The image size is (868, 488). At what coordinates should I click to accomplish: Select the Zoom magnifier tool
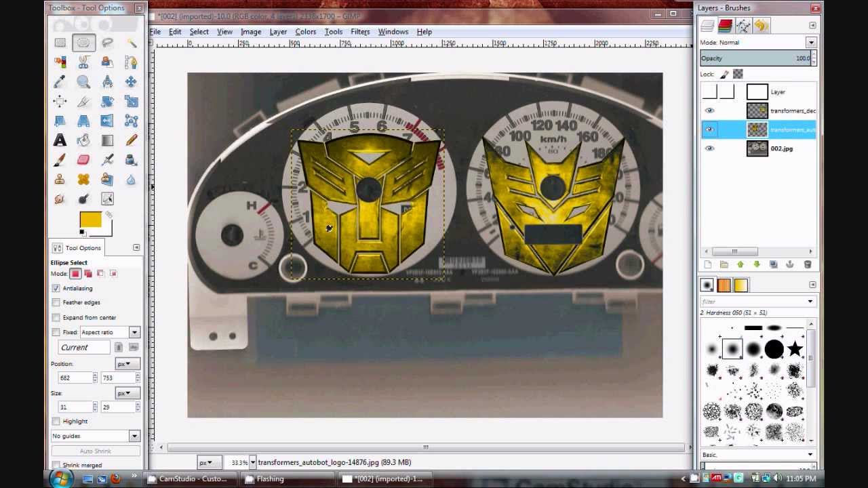[x=83, y=82]
